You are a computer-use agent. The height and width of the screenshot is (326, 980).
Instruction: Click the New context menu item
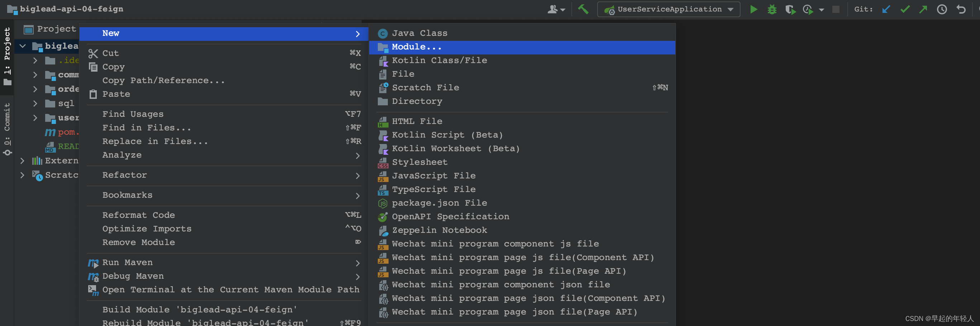tap(224, 33)
